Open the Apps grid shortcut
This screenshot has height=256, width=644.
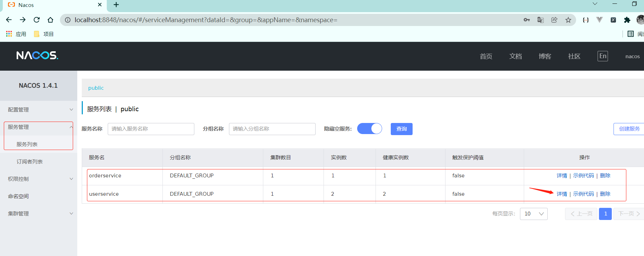pos(9,34)
